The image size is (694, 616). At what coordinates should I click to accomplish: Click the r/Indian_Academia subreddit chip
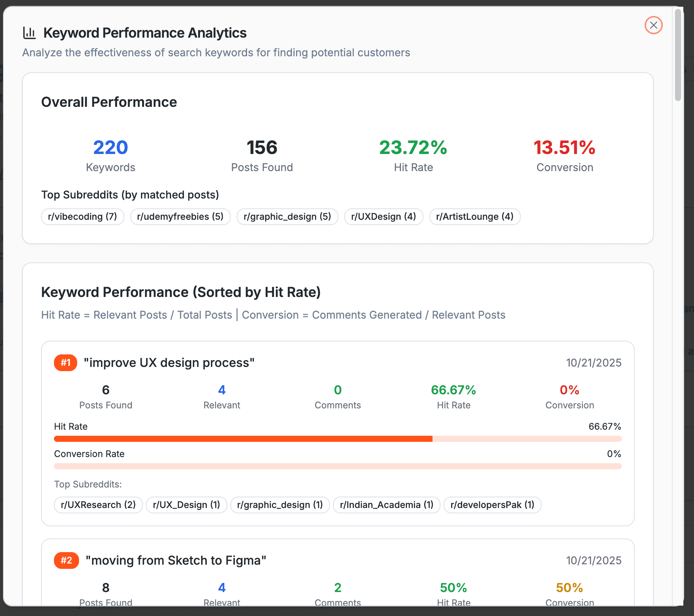pos(386,505)
